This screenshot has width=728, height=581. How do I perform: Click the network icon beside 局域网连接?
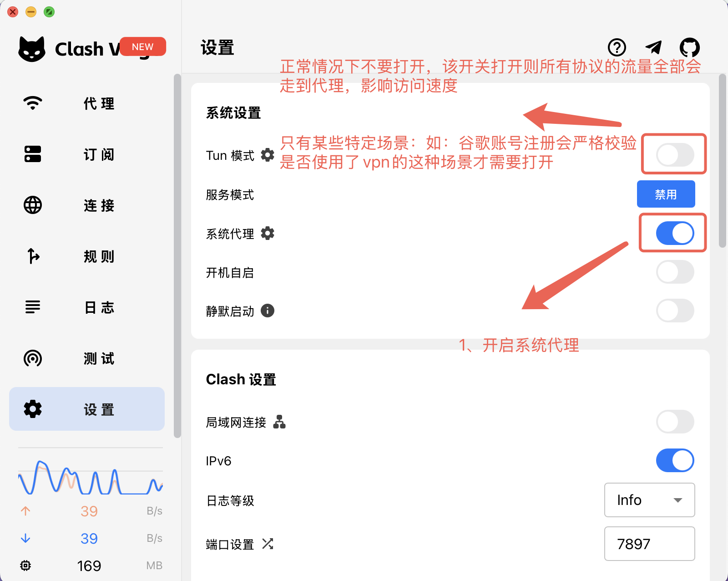(279, 422)
